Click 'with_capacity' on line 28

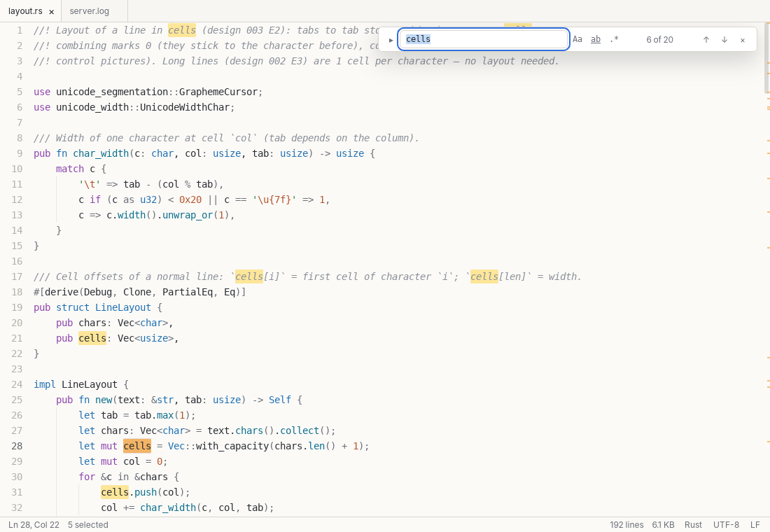point(232,446)
